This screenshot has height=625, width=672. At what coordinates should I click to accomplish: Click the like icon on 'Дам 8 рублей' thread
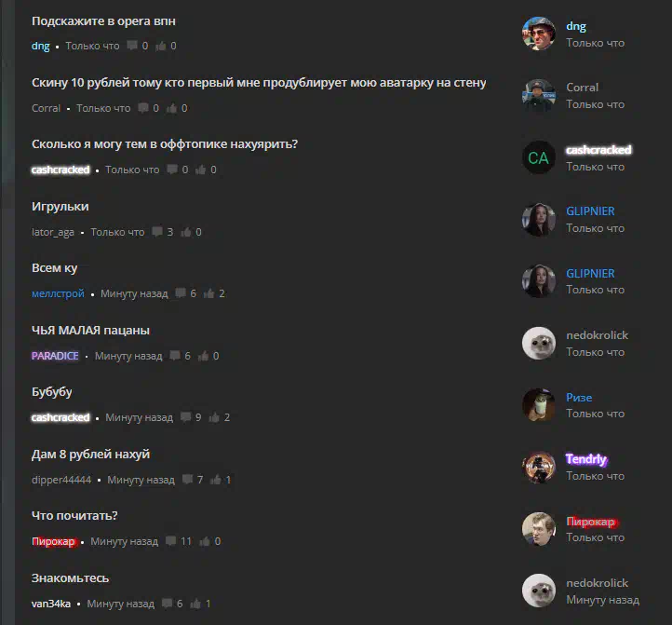click(x=216, y=479)
